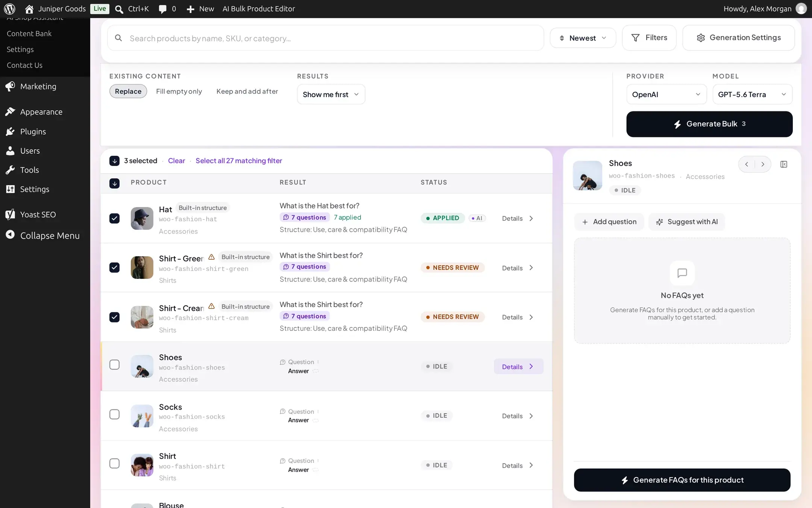
Task: Click the Yoast SEO icon in sidebar
Action: click(x=10, y=214)
